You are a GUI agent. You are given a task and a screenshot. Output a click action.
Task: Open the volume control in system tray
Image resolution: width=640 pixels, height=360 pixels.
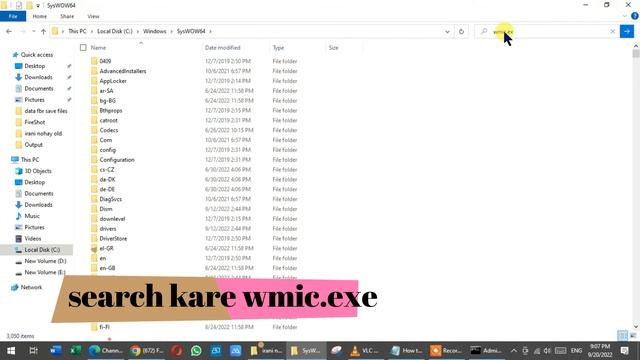547,351
